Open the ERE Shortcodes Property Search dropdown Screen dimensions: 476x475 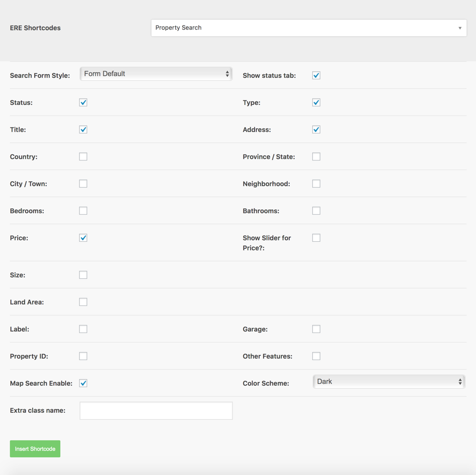(309, 28)
